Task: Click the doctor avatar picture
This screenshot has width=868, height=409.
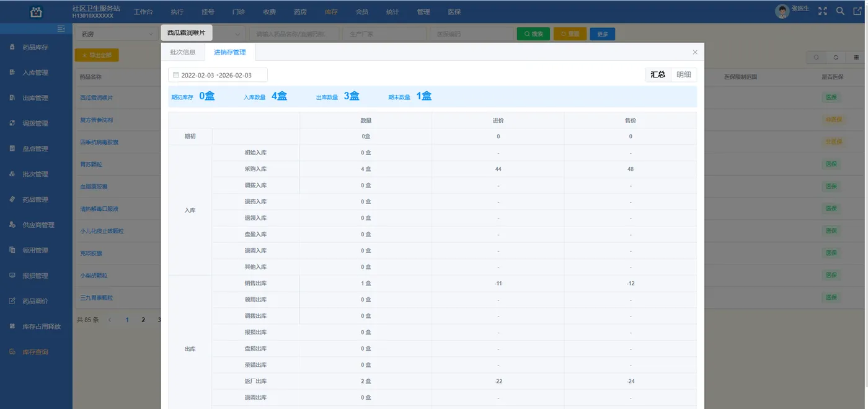Action: (782, 11)
